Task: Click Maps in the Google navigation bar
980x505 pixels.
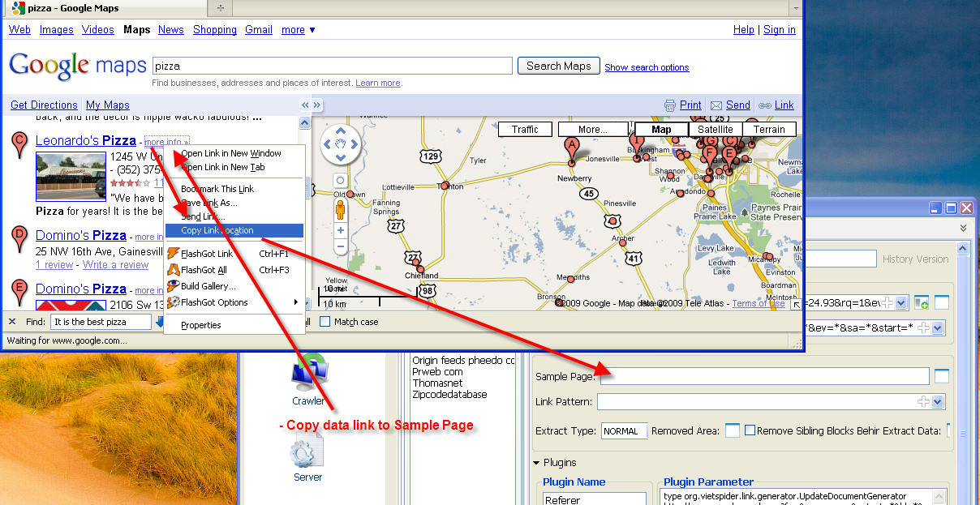Action: 137,30
